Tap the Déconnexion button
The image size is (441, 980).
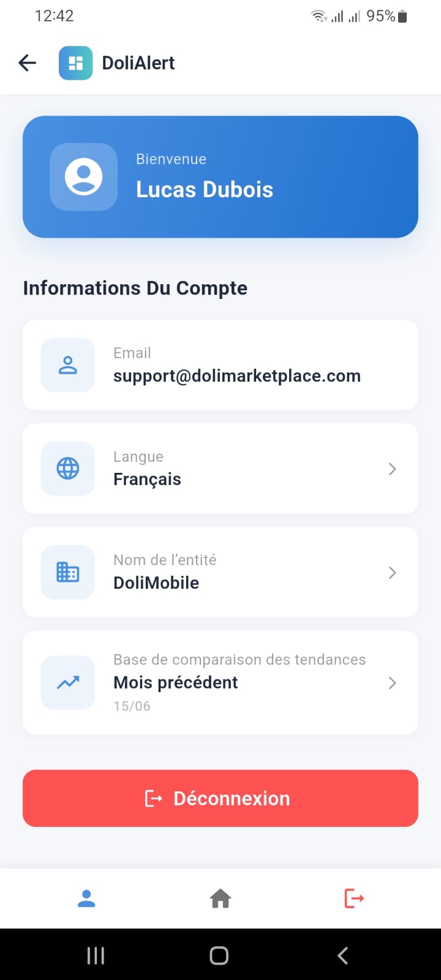221,798
